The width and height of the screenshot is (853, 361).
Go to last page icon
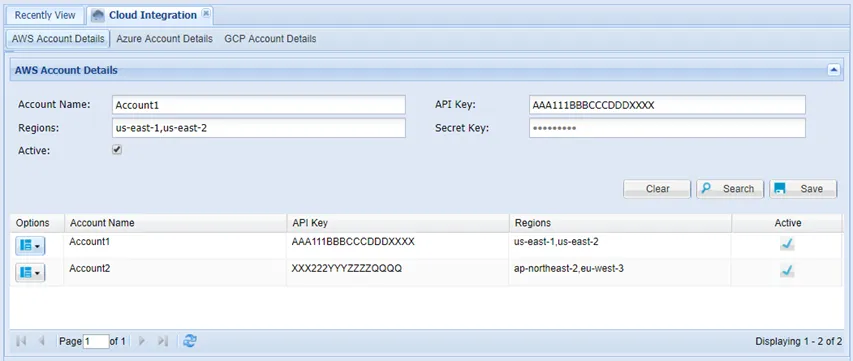162,341
